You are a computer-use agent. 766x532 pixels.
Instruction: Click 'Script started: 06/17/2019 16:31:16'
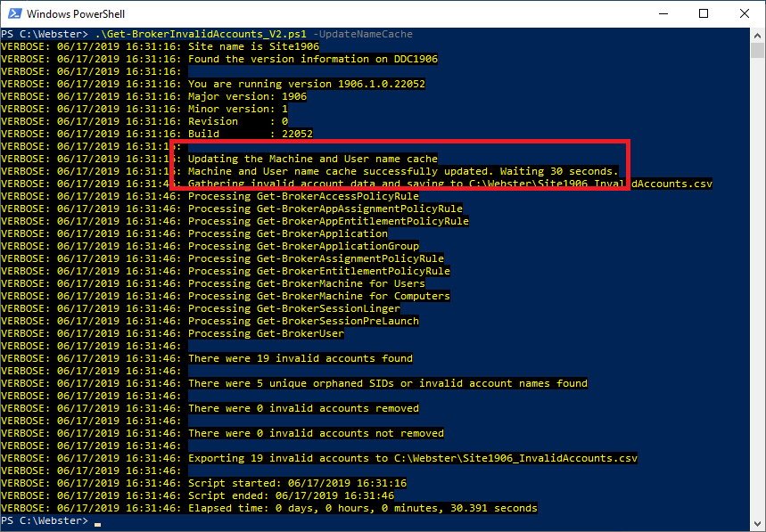pos(297,483)
